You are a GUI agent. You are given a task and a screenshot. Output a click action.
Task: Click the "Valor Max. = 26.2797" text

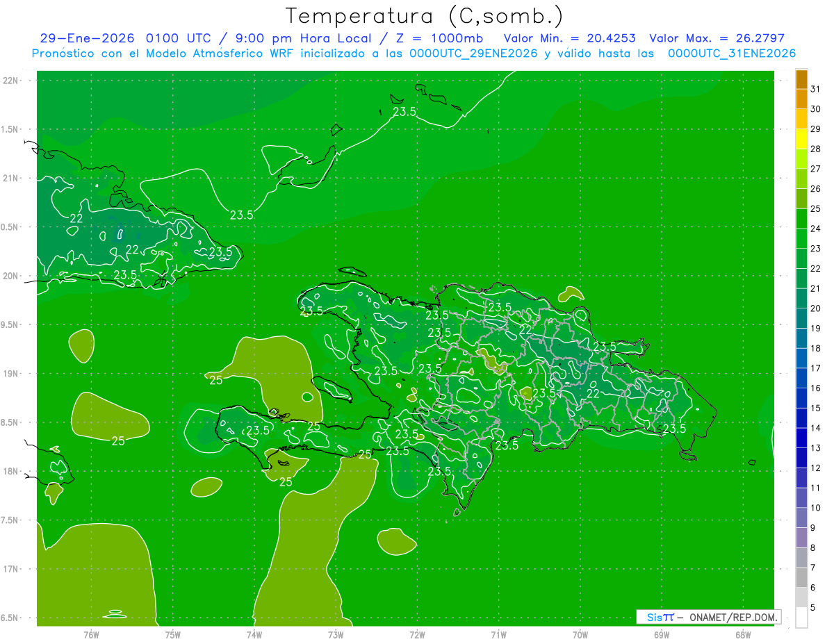[717, 38]
